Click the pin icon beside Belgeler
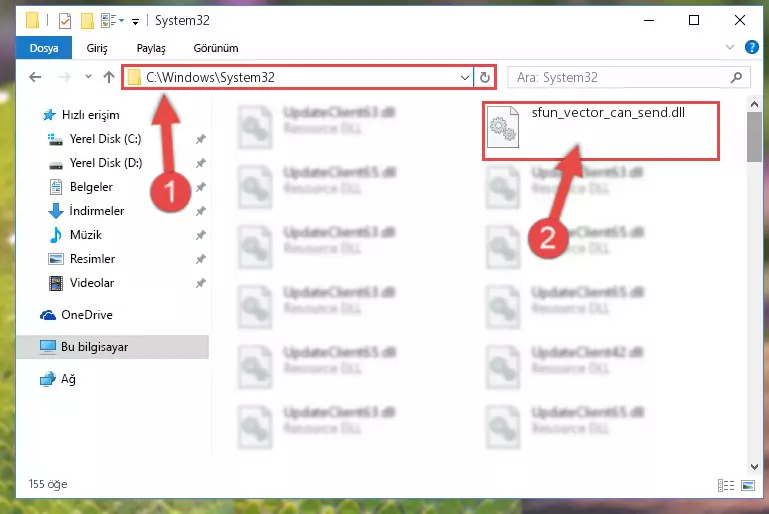Image resolution: width=769 pixels, height=514 pixels. pyautogui.click(x=200, y=187)
